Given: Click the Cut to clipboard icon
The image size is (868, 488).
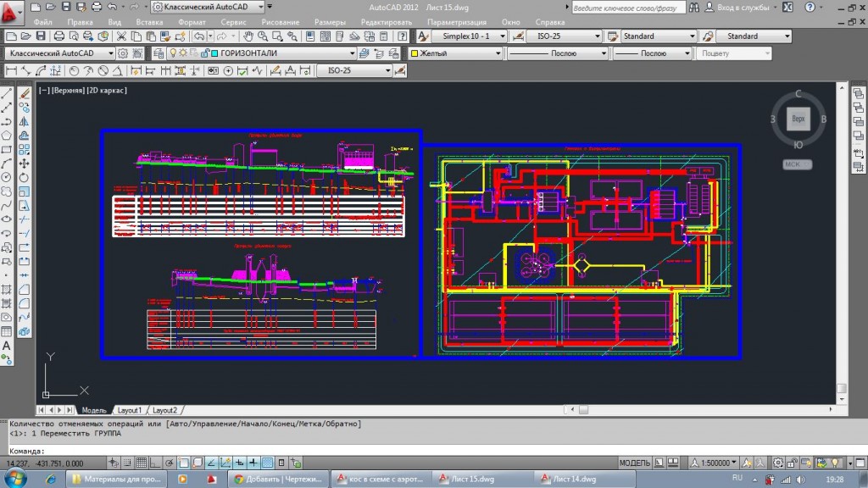Looking at the screenshot, I should coord(121,36).
